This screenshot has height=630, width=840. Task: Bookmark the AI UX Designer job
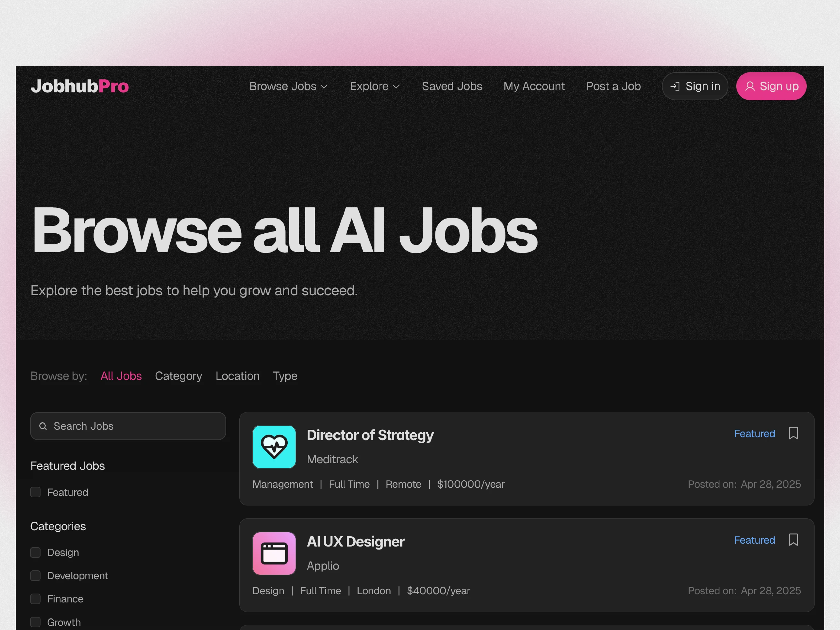[x=793, y=540]
